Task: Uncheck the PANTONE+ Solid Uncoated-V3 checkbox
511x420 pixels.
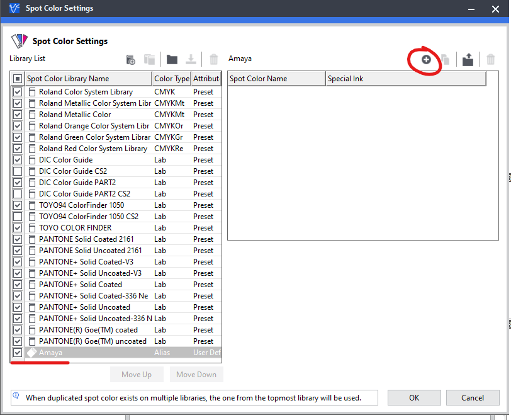Action: tap(18, 273)
